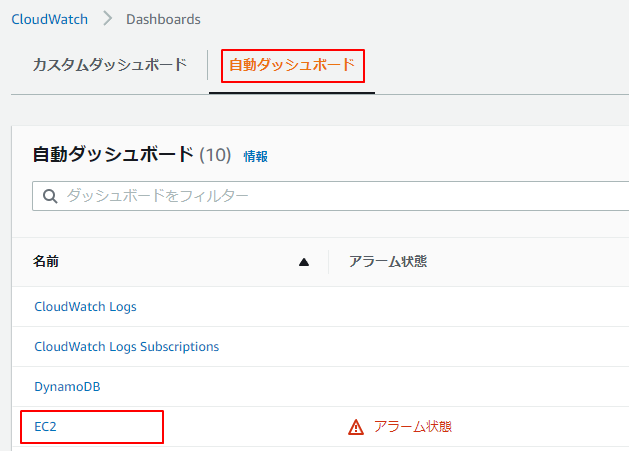This screenshot has width=629, height=451.
Task: Sort by 名前 column header
Action: click(46, 262)
